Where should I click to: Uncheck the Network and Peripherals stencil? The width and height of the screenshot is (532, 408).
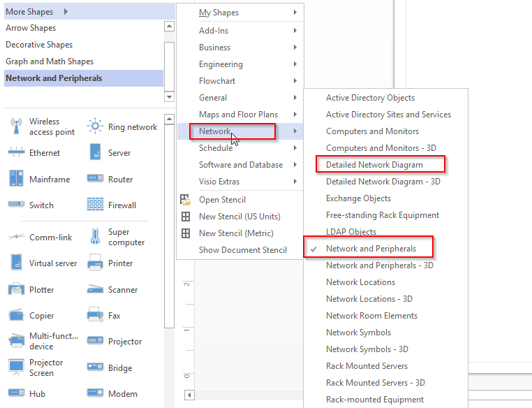(371, 249)
